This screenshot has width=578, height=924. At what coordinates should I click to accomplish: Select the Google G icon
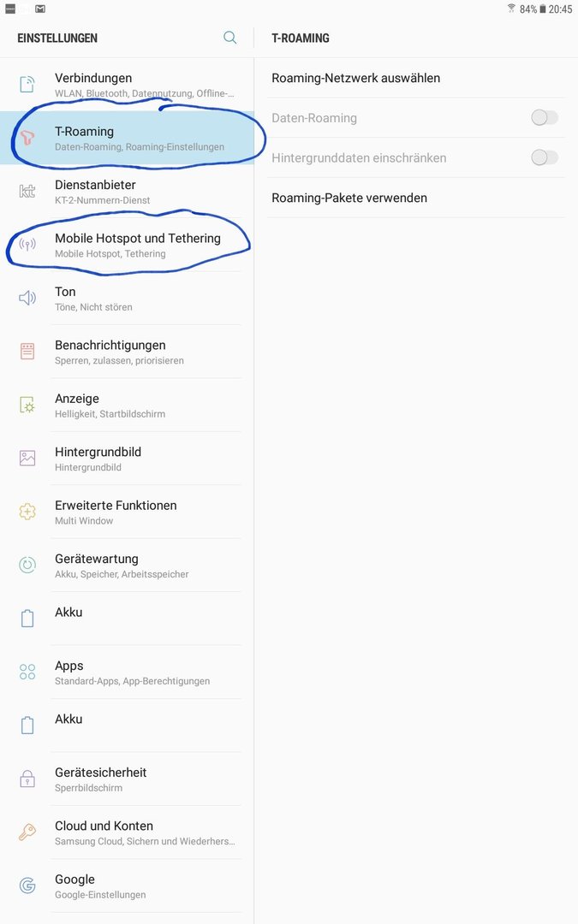click(x=27, y=885)
